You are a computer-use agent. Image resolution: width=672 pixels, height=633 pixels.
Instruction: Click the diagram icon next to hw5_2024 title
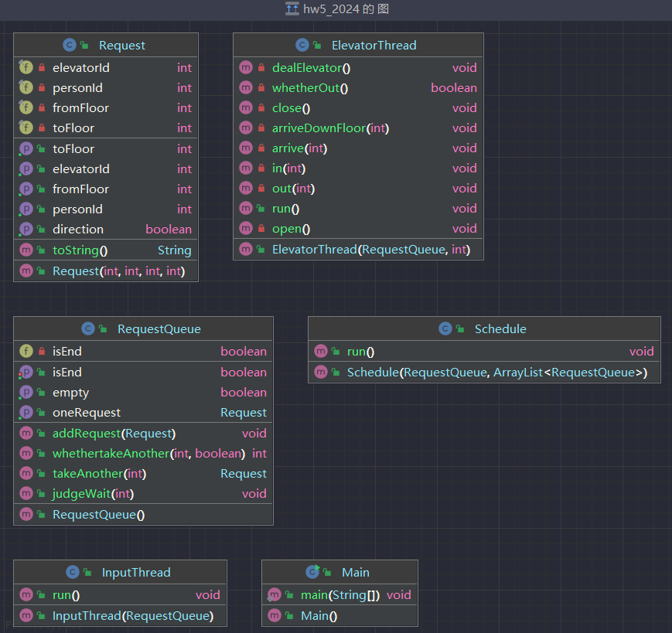[292, 9]
